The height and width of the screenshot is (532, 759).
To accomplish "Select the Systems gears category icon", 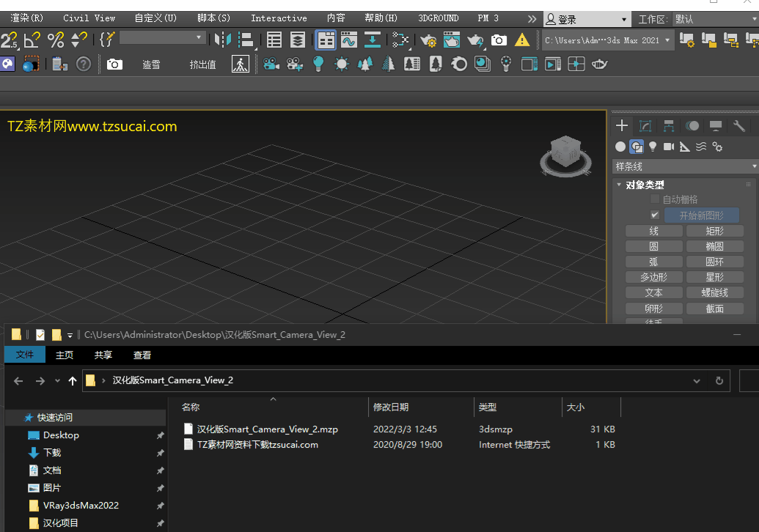I will pyautogui.click(x=717, y=147).
